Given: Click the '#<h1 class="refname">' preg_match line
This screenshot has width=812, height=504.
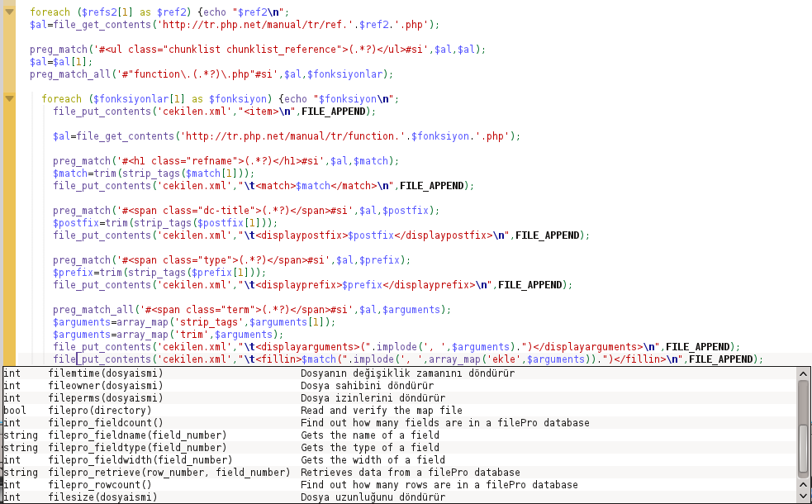Looking at the screenshot, I should click(226, 161).
